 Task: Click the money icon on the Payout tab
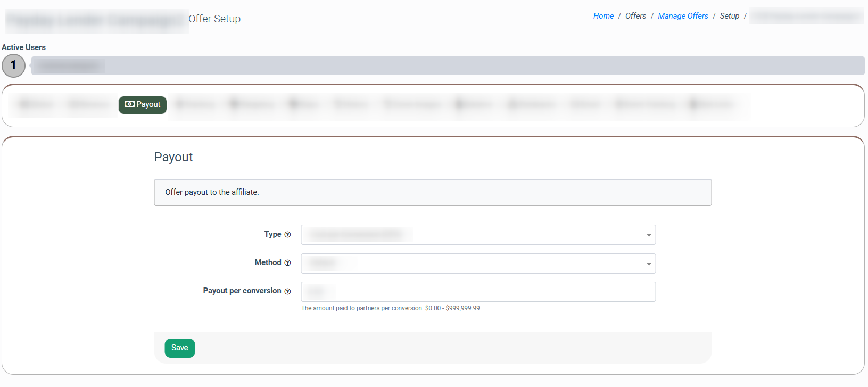point(129,104)
